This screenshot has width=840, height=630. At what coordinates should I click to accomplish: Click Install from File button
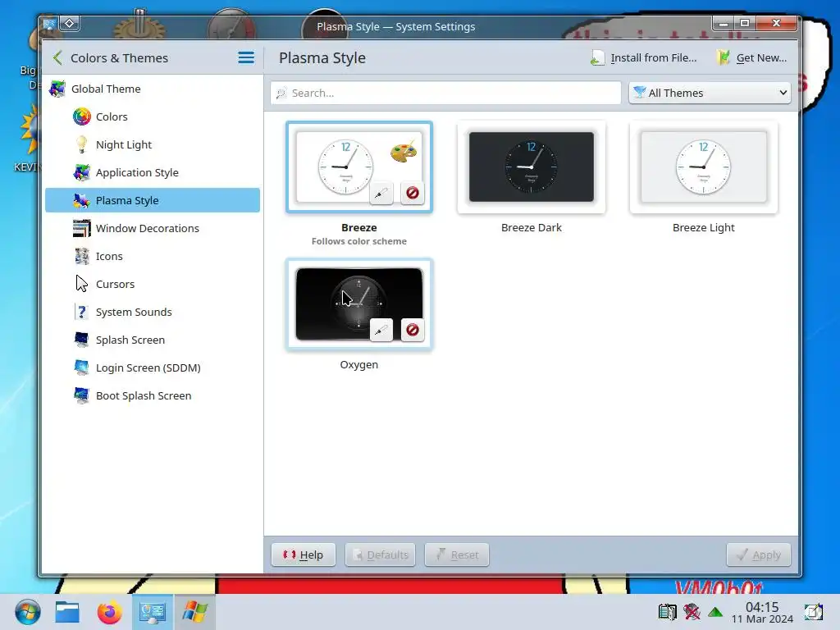644,58
